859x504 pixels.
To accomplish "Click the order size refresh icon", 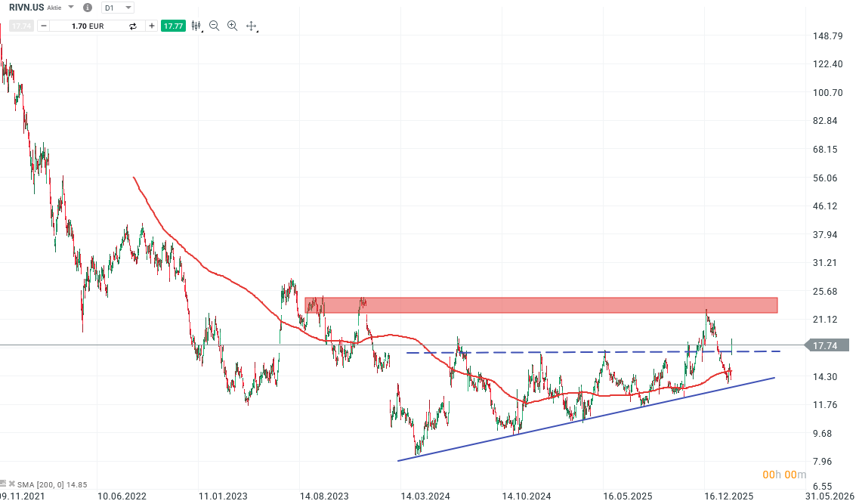I will point(133,25).
